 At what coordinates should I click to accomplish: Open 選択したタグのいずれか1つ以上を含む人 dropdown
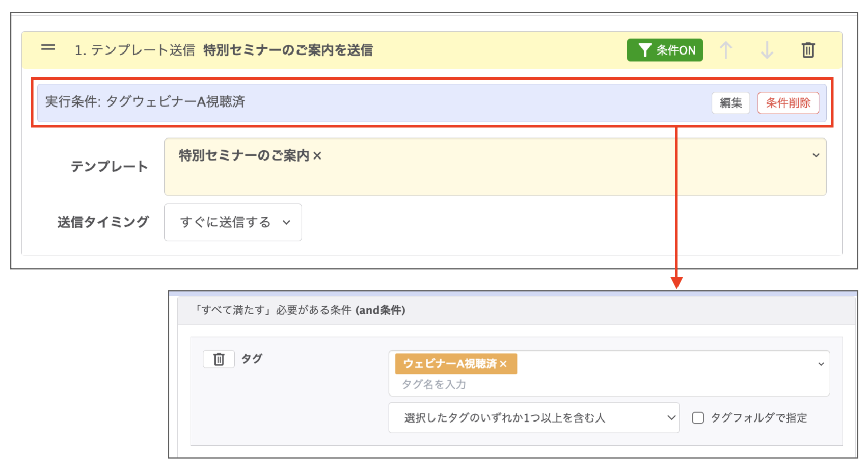(533, 418)
